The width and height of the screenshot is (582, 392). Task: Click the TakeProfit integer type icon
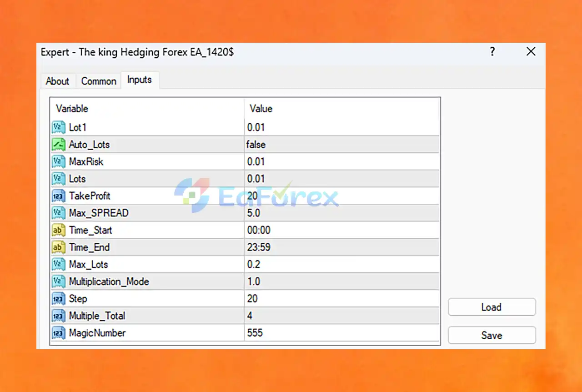(x=59, y=196)
